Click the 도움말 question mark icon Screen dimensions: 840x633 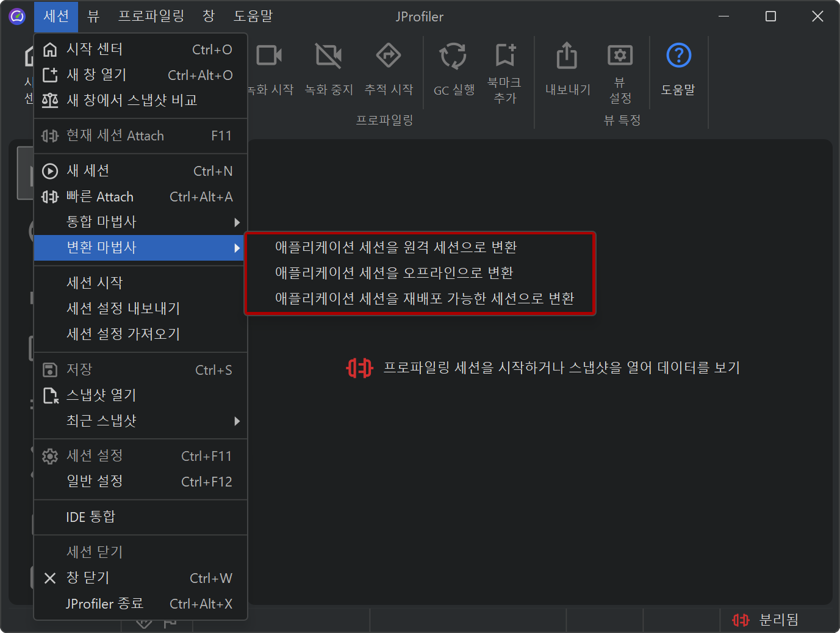click(678, 56)
